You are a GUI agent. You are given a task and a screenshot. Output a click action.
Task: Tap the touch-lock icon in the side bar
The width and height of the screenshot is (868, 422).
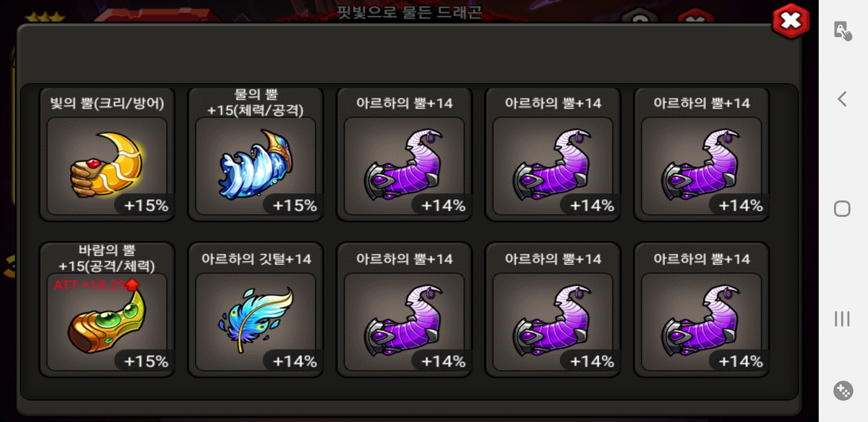pyautogui.click(x=843, y=30)
